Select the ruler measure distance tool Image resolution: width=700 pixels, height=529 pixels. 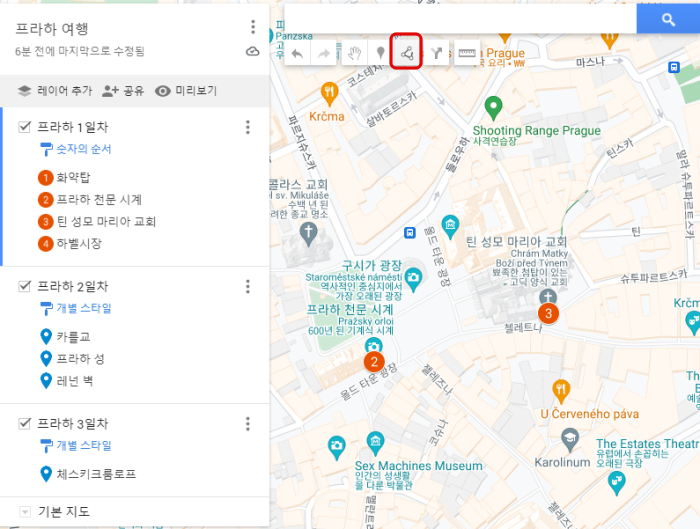(467, 54)
